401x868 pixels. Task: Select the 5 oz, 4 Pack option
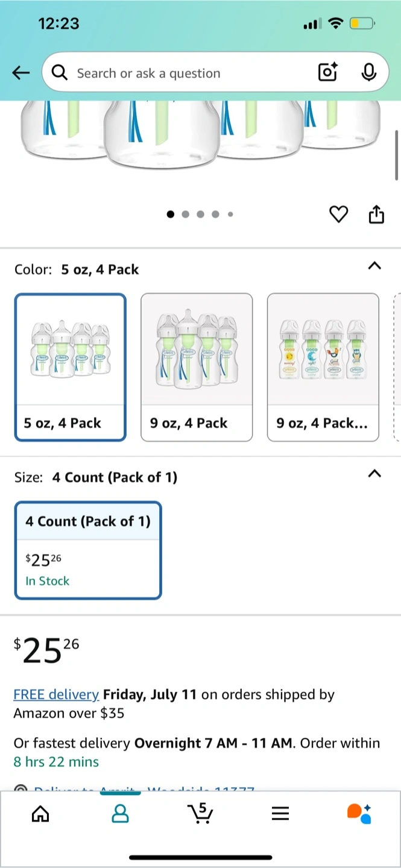point(71,367)
